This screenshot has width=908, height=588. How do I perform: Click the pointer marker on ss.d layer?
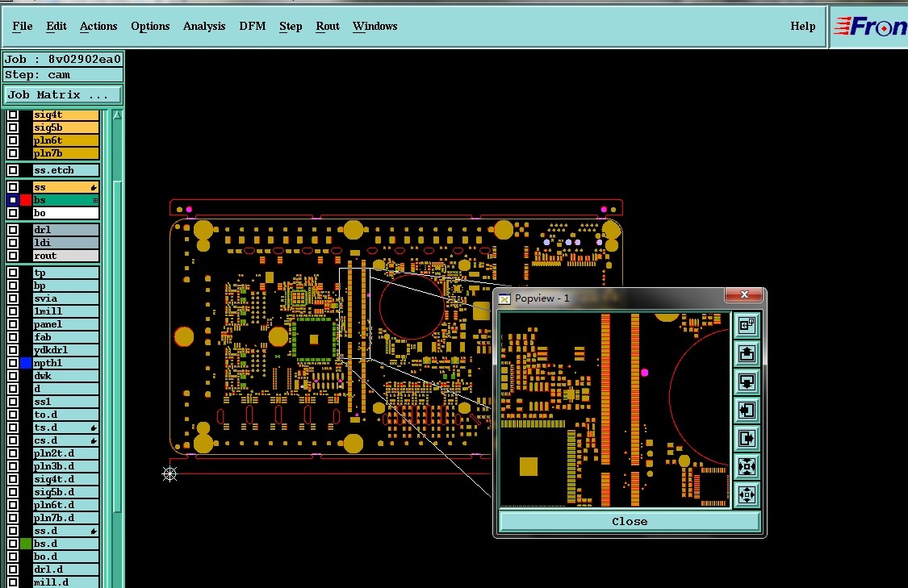[94, 531]
